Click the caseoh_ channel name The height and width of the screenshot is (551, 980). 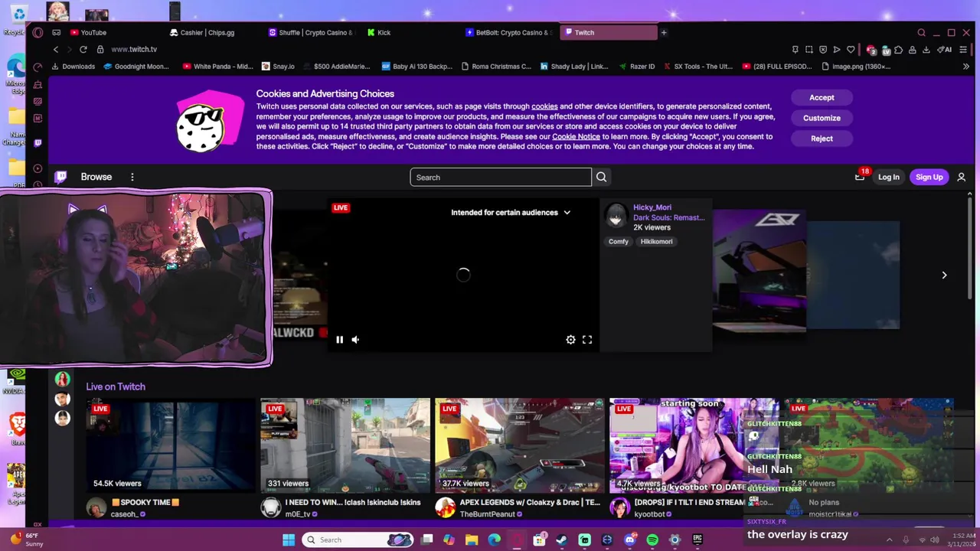click(x=125, y=514)
